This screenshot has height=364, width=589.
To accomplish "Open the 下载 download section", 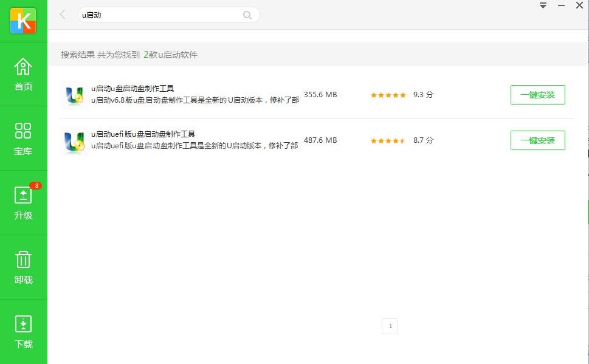I will tap(23, 332).
